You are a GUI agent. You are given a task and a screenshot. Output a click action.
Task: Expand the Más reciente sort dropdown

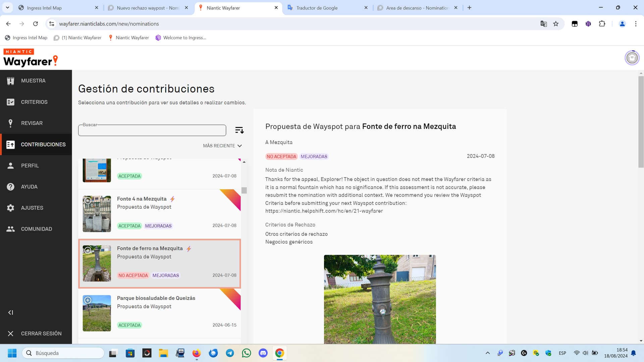(222, 146)
